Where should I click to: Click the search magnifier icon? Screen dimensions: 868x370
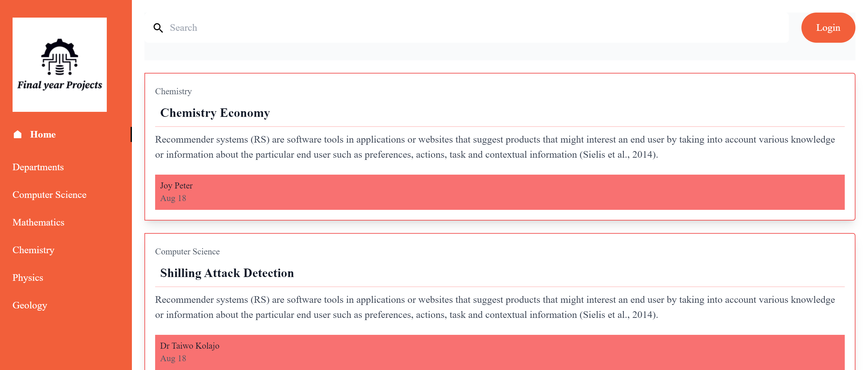[158, 28]
